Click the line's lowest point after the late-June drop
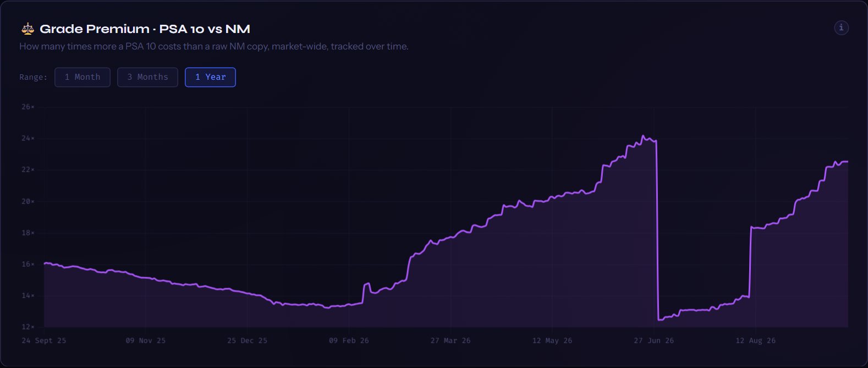The height and width of the screenshot is (368, 868). pos(659,320)
